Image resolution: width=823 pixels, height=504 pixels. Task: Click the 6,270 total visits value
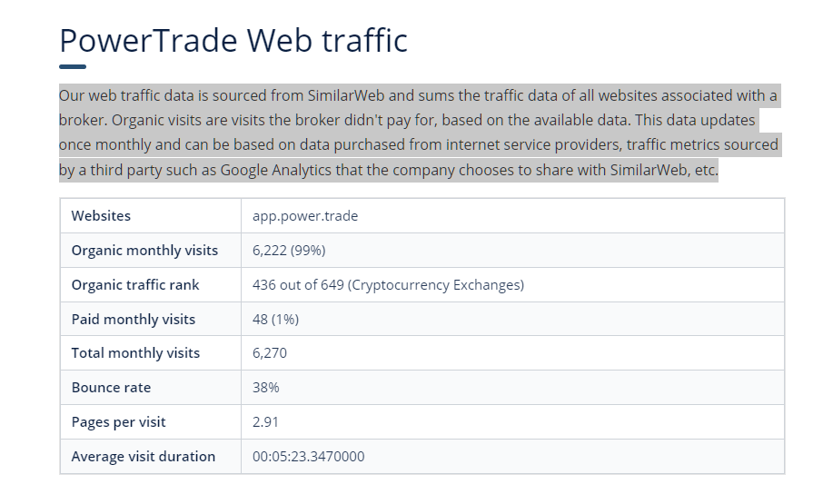coord(270,353)
